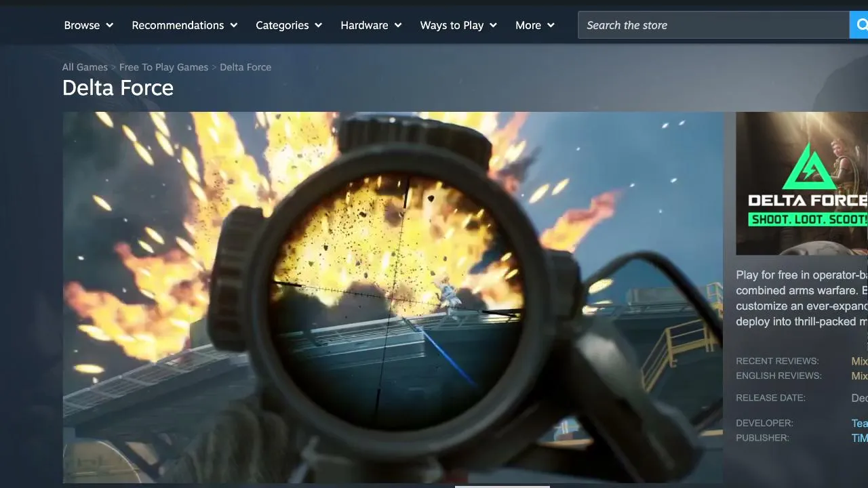Open the Hardware menu
Image resolution: width=868 pixels, height=488 pixels.
(371, 25)
